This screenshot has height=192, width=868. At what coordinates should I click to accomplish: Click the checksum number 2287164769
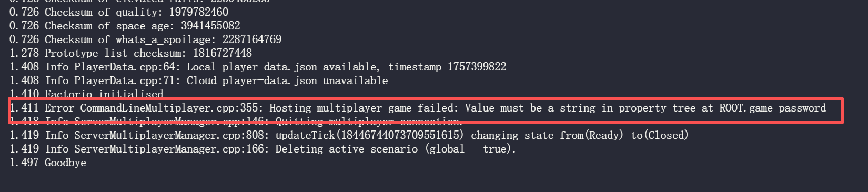pos(251,39)
